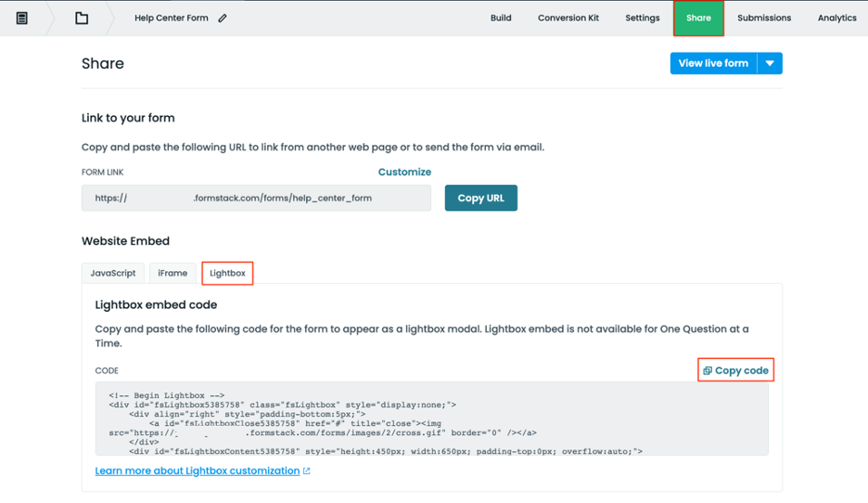Select the Share tab
868x503 pixels.
[698, 18]
